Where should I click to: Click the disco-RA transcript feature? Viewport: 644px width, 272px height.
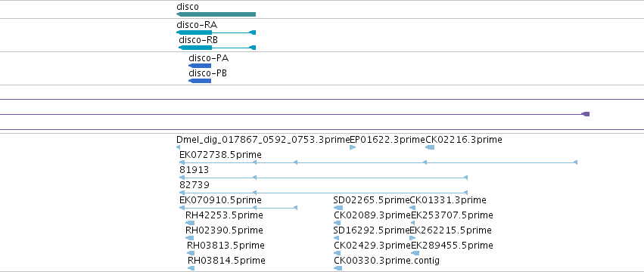click(216, 32)
